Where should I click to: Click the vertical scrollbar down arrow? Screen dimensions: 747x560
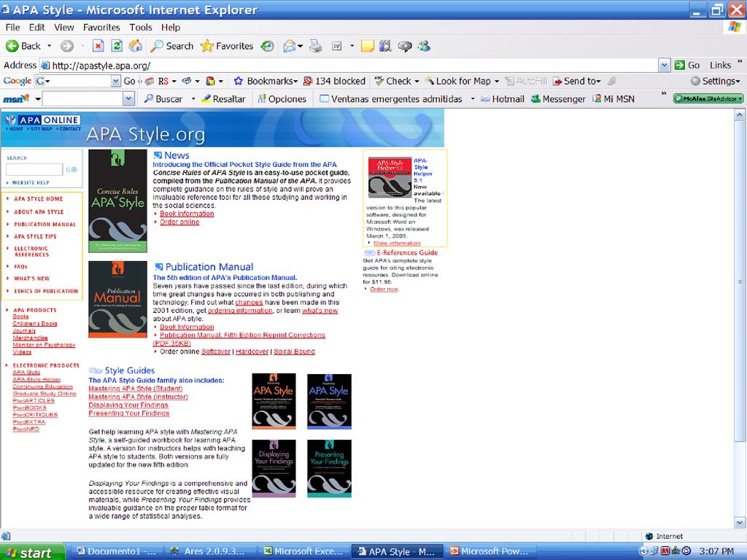tap(740, 523)
